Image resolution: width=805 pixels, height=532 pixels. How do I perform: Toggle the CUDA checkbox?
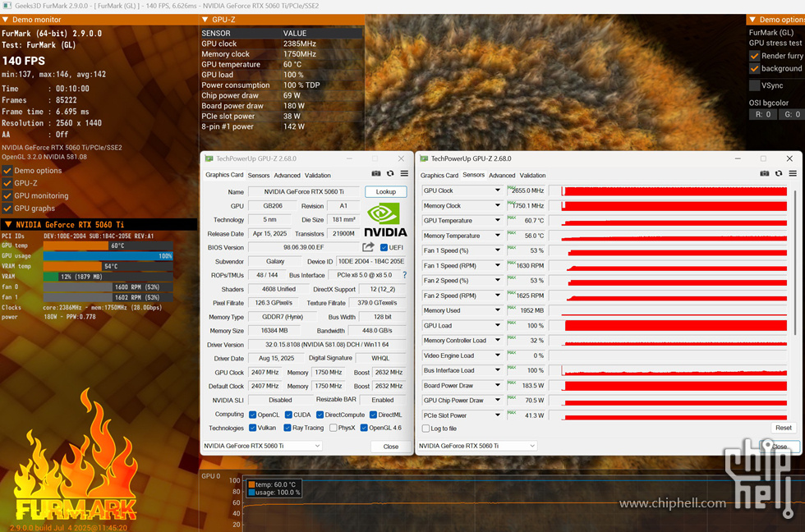(288, 415)
